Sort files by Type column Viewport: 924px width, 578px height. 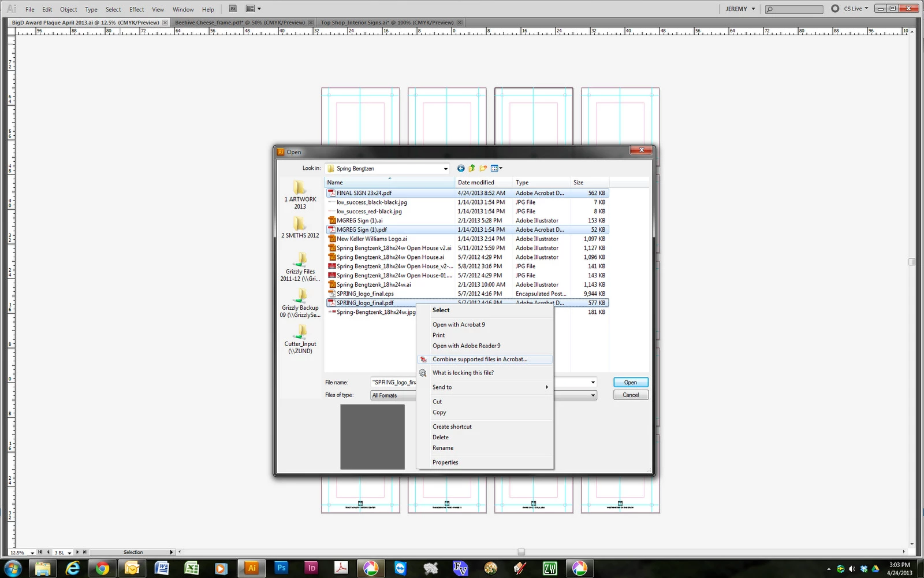click(x=542, y=183)
